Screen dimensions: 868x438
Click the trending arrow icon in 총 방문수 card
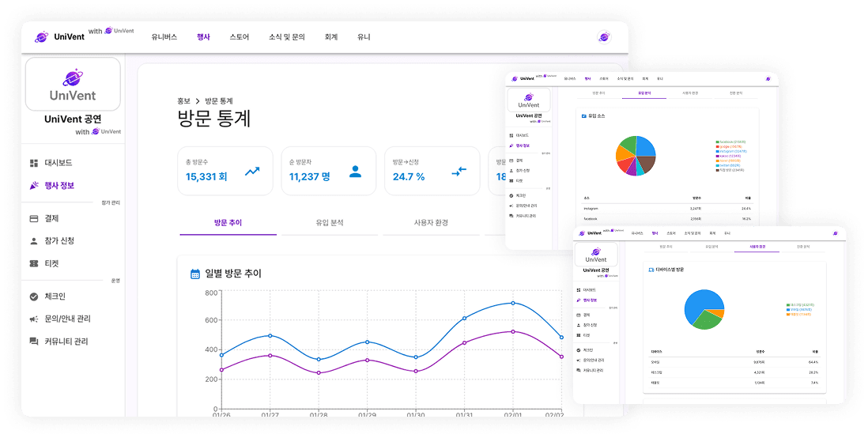[x=252, y=171]
